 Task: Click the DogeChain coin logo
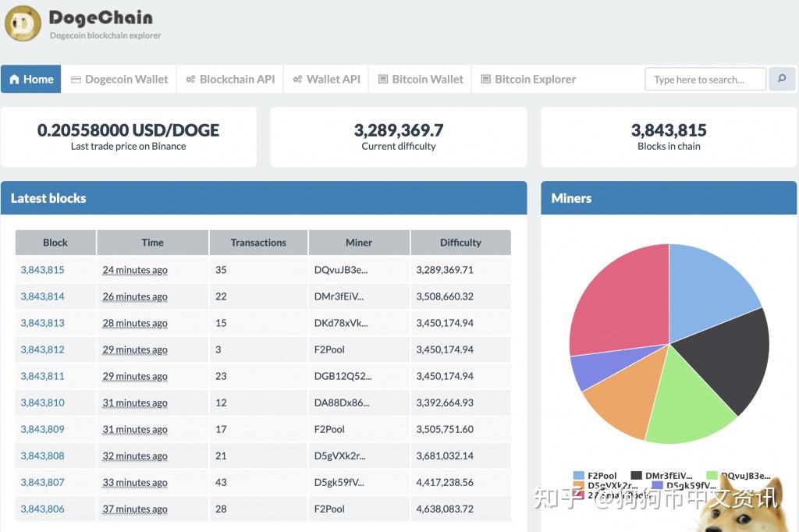pyautogui.click(x=23, y=23)
